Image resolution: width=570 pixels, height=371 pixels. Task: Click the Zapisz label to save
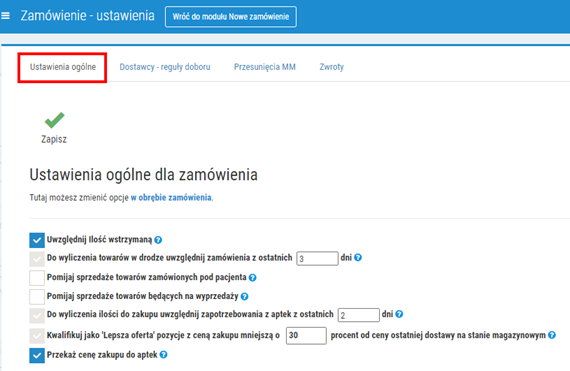54,139
